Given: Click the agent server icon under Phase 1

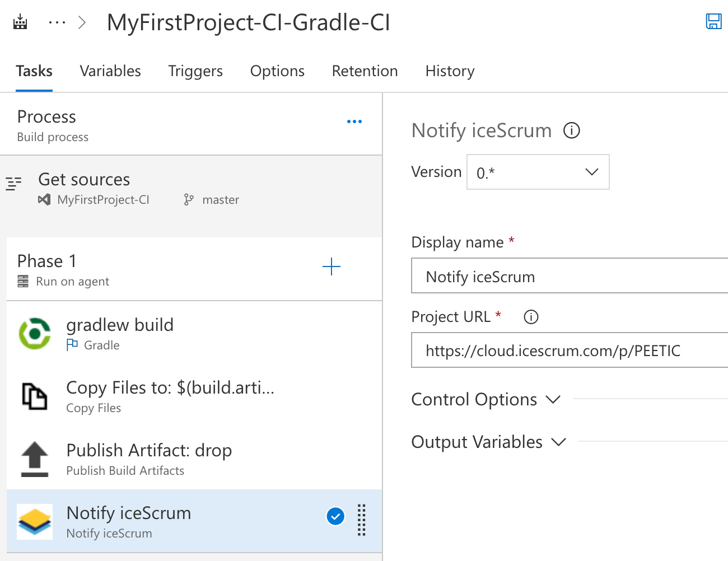Looking at the screenshot, I should (23, 281).
